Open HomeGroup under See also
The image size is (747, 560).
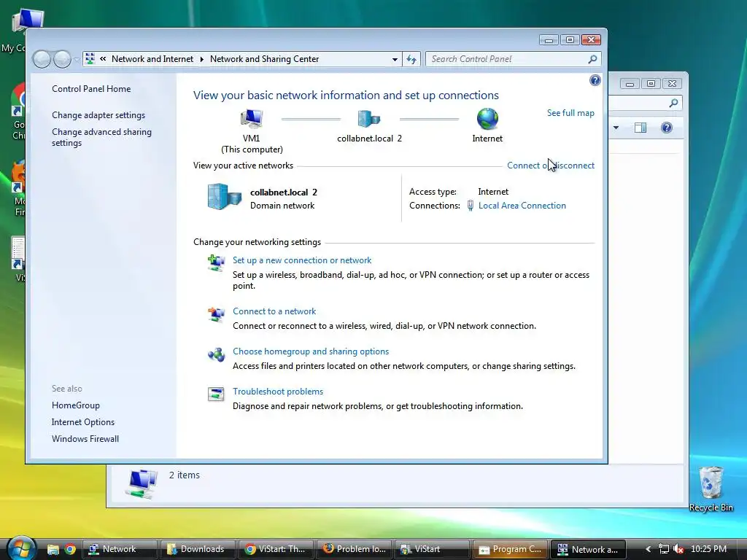pos(75,405)
